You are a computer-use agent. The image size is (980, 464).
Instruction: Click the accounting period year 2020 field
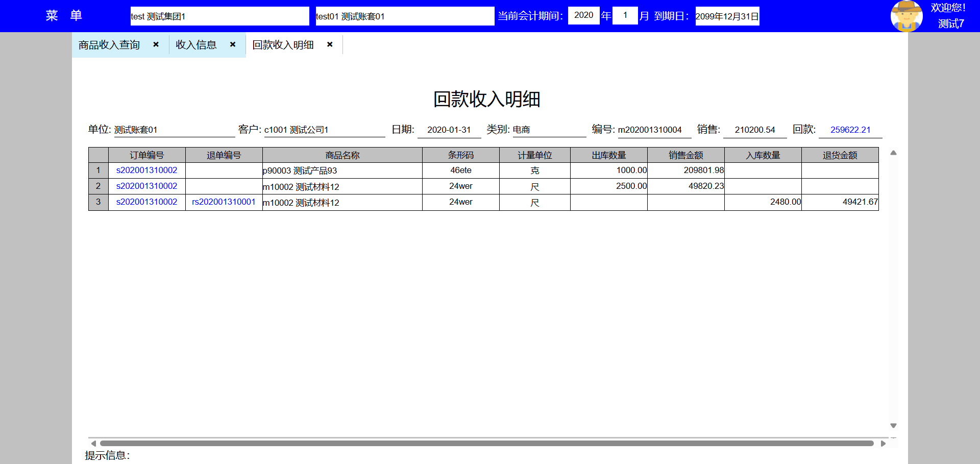click(x=583, y=15)
